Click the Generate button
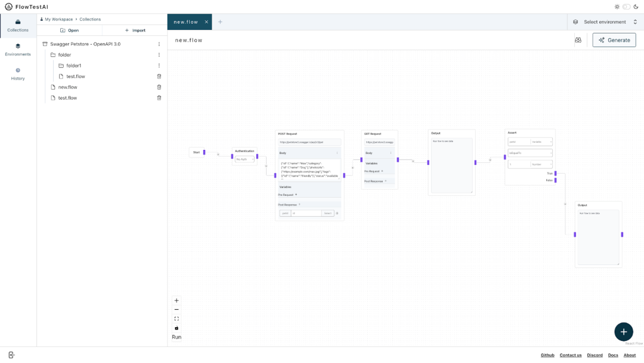This screenshot has width=644, height=363. (x=614, y=40)
